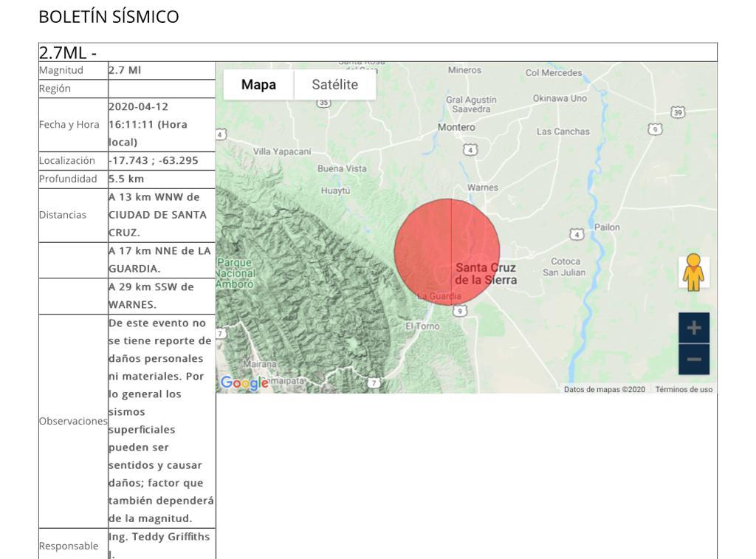Image resolution: width=756 pixels, height=559 pixels.
Task: Click the Observaciones label
Action: point(73,421)
